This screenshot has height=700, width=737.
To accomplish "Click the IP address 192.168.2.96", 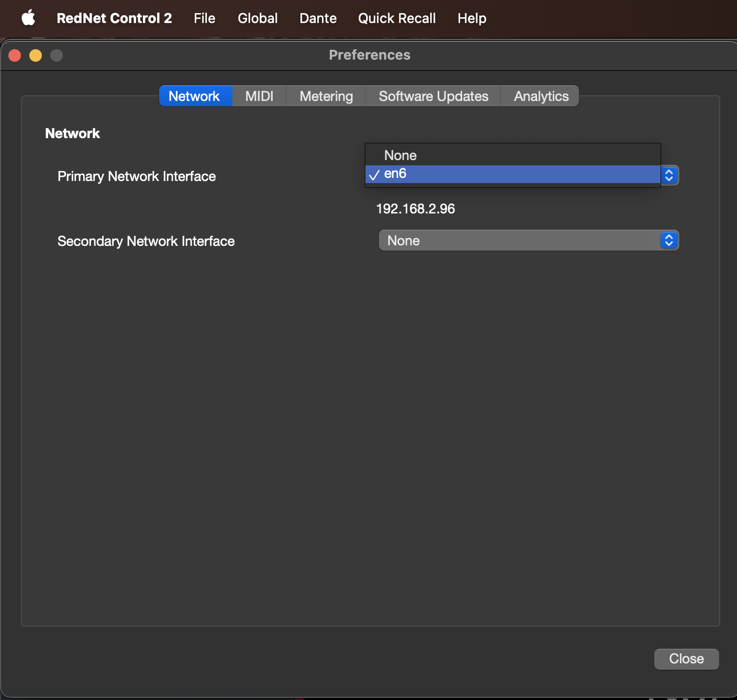I will [x=415, y=209].
